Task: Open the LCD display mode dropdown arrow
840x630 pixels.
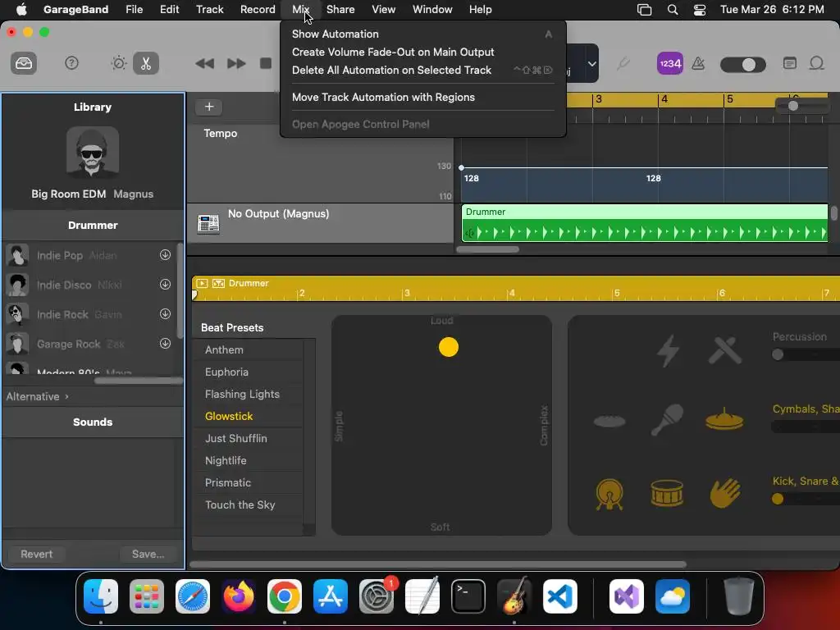Action: pyautogui.click(x=592, y=64)
